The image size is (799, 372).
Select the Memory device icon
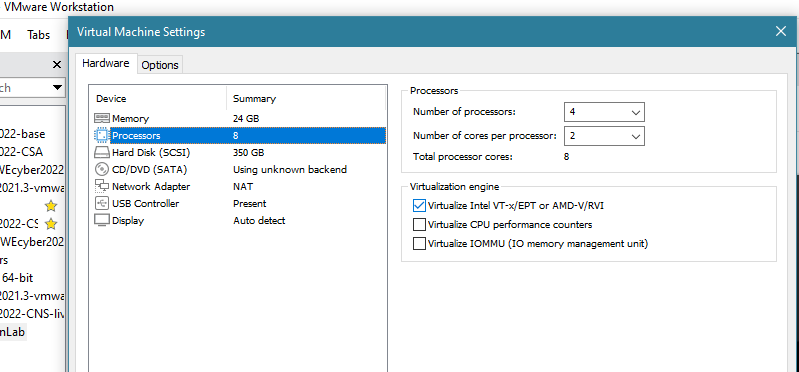click(x=102, y=118)
